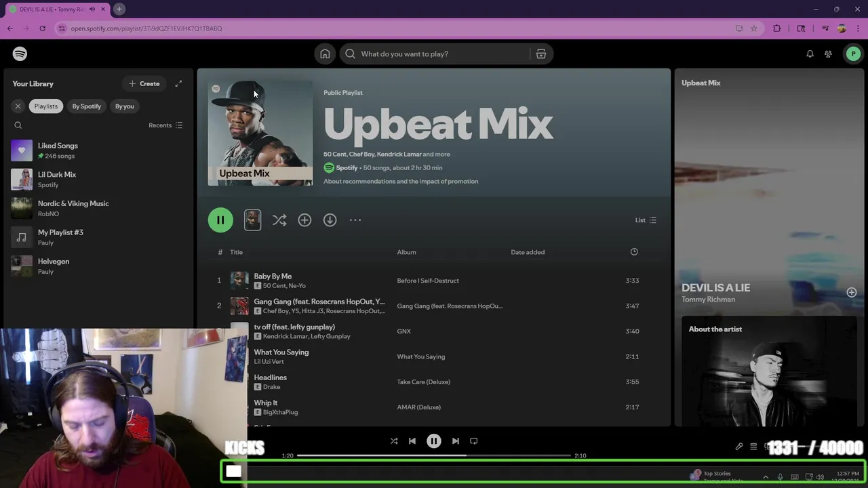Add Upbeat Mix to Your Library
Viewport: 868px width, 488px height.
(x=304, y=220)
